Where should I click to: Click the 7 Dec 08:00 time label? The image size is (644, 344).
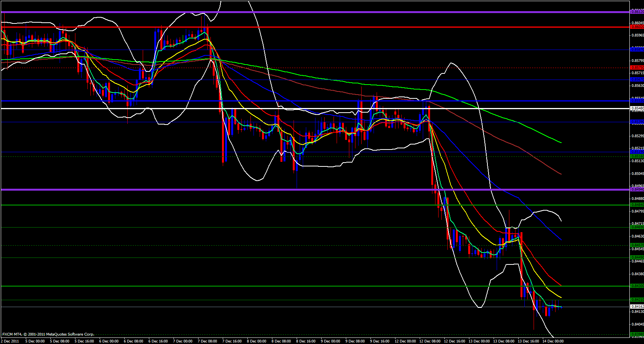tap(207, 341)
